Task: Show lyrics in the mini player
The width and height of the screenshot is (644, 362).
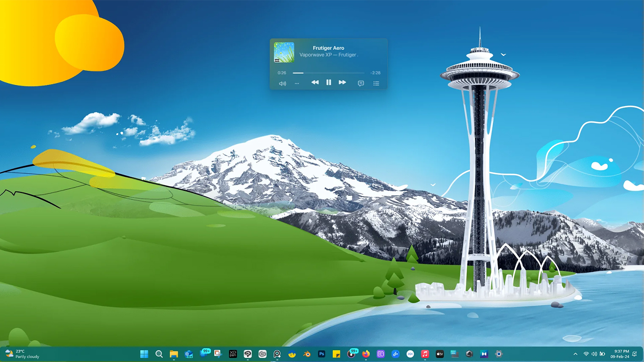Action: pyautogui.click(x=361, y=84)
